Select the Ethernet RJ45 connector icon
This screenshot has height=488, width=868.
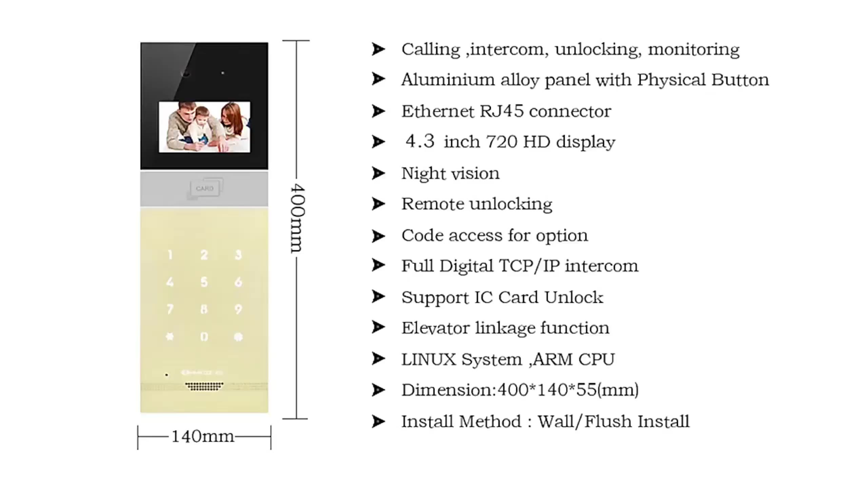click(x=381, y=111)
